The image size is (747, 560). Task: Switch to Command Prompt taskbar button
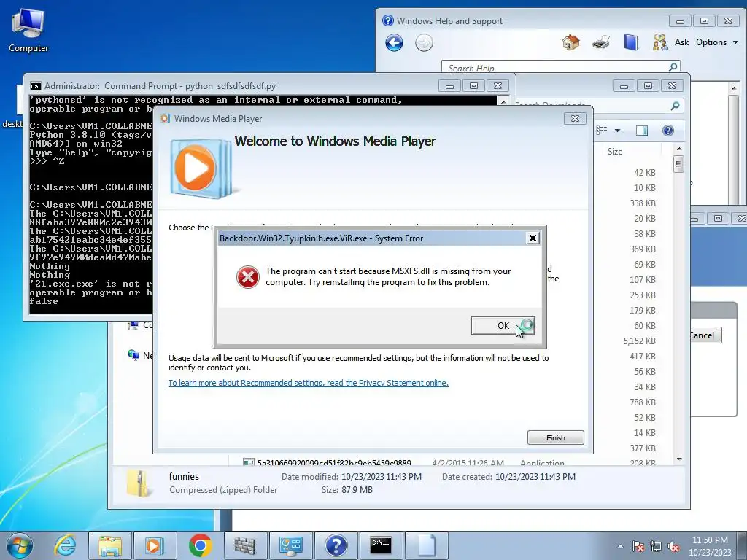pos(381,545)
